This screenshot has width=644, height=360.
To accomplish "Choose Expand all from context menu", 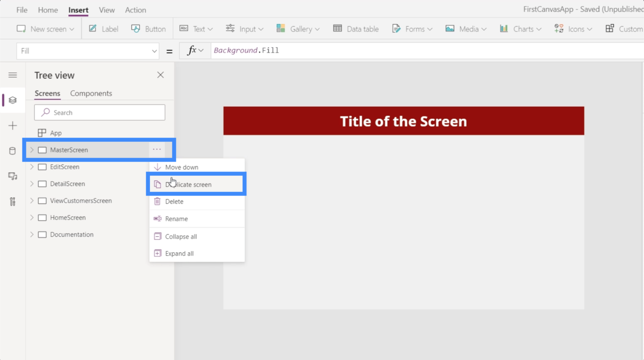I will [197, 254].
